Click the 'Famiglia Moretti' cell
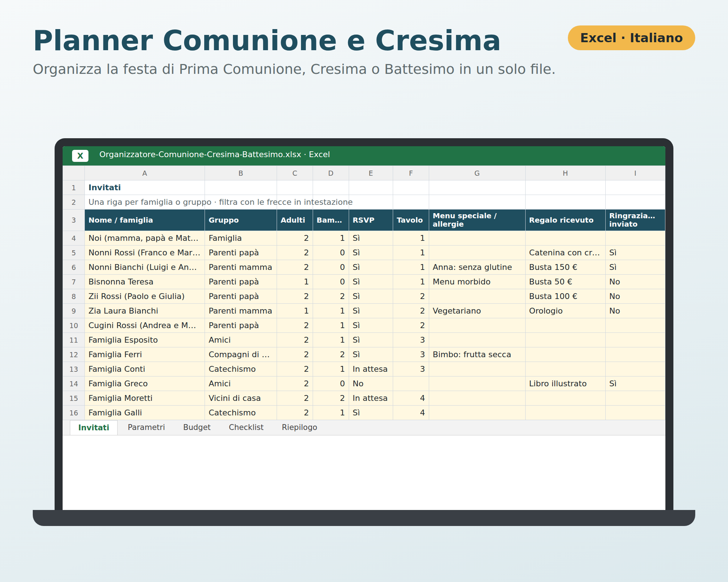The image size is (728, 582). [145, 398]
